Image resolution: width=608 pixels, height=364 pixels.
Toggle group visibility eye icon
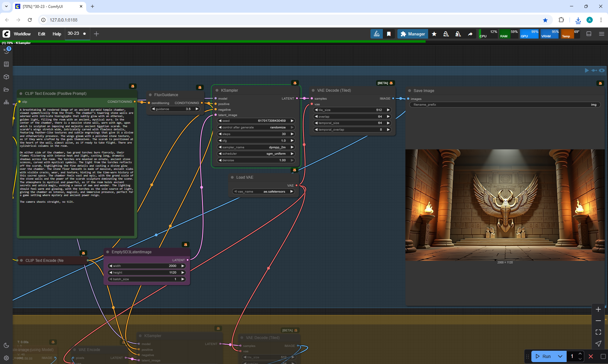click(602, 71)
